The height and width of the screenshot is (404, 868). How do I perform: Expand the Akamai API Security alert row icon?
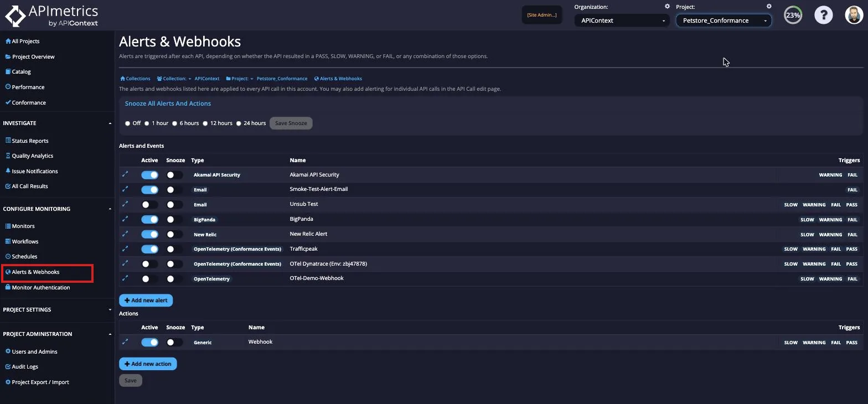pyautogui.click(x=125, y=174)
